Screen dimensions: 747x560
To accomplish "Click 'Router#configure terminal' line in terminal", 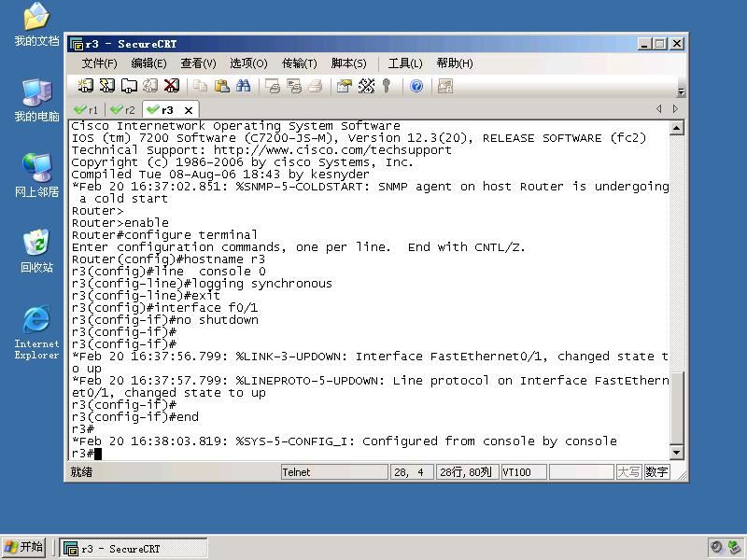I will (164, 235).
